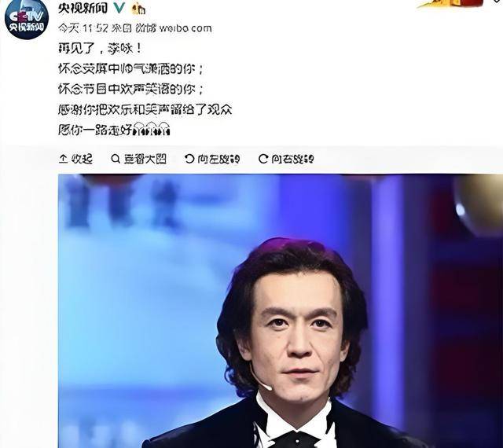Image resolution: width=503 pixels, height=448 pixels.
Task: Choose 向右旋转 to rotate the image right
Action: [292, 159]
